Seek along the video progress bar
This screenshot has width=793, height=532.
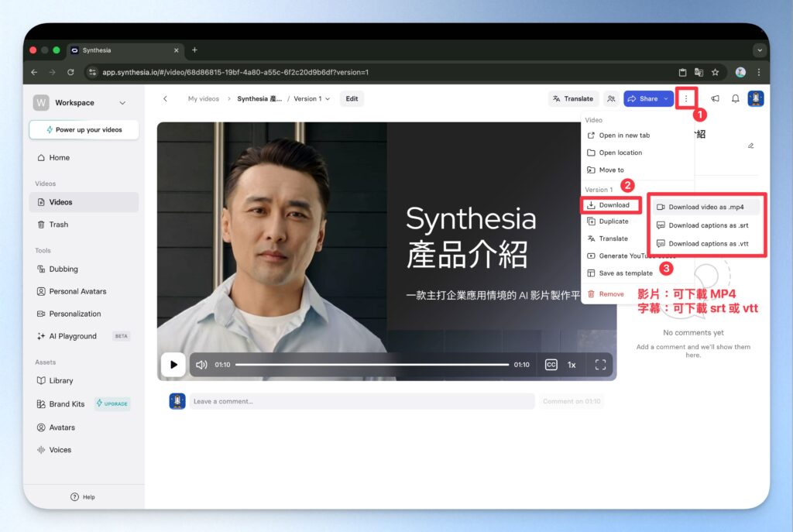coord(372,364)
